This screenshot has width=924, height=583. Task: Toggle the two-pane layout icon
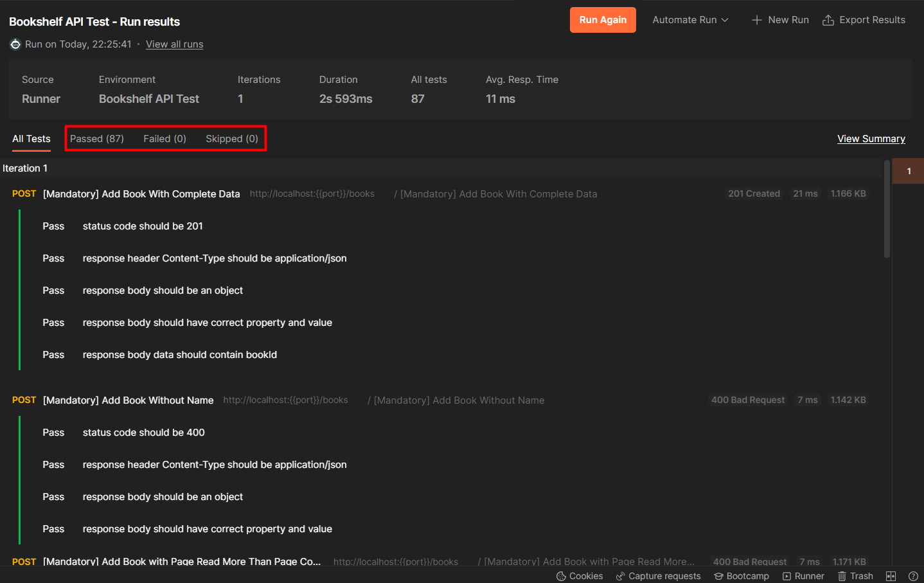tap(891, 575)
